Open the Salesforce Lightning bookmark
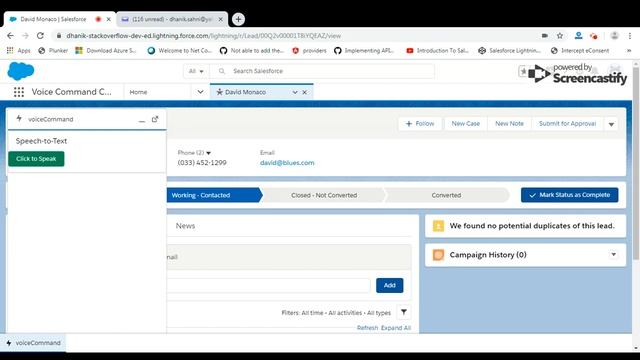The height and width of the screenshot is (360, 640). pyautogui.click(x=509, y=51)
